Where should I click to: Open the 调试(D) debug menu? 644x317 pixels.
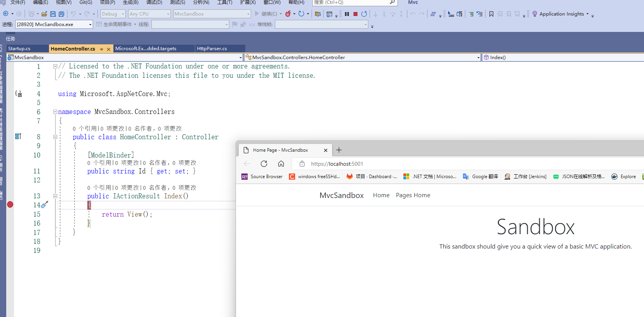(154, 2)
